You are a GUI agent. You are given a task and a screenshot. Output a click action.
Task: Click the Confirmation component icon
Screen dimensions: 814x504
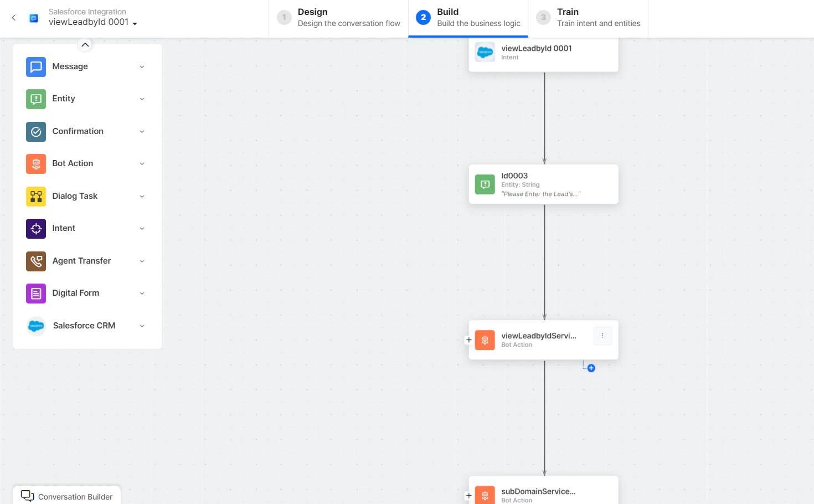(35, 131)
